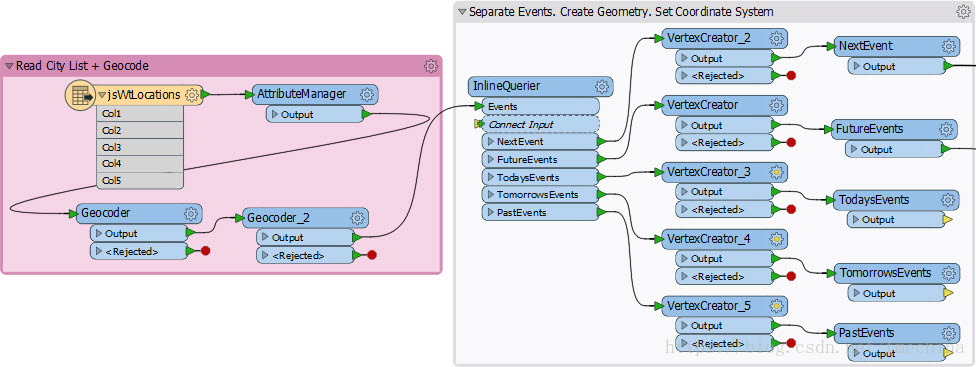976x367 pixels.
Task: Open jsWtLocations reader parameters gear
Action: [x=192, y=95]
